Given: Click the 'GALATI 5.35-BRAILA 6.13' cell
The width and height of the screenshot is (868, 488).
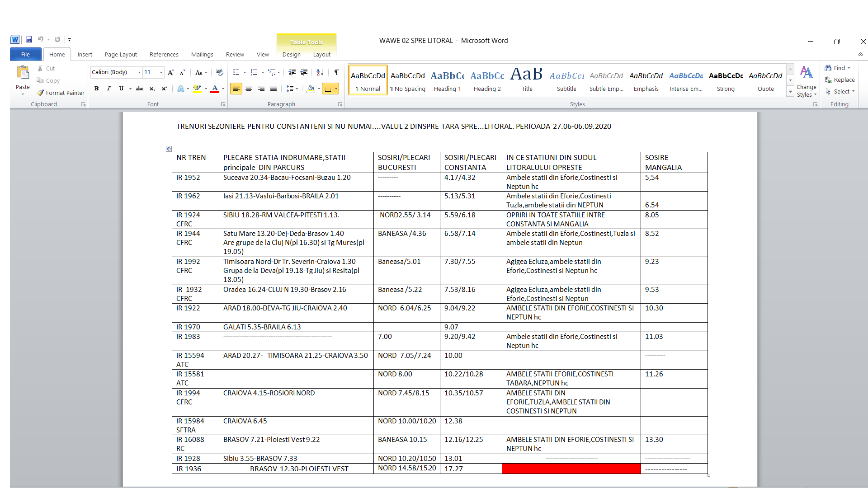Looking at the screenshot, I should [x=296, y=327].
